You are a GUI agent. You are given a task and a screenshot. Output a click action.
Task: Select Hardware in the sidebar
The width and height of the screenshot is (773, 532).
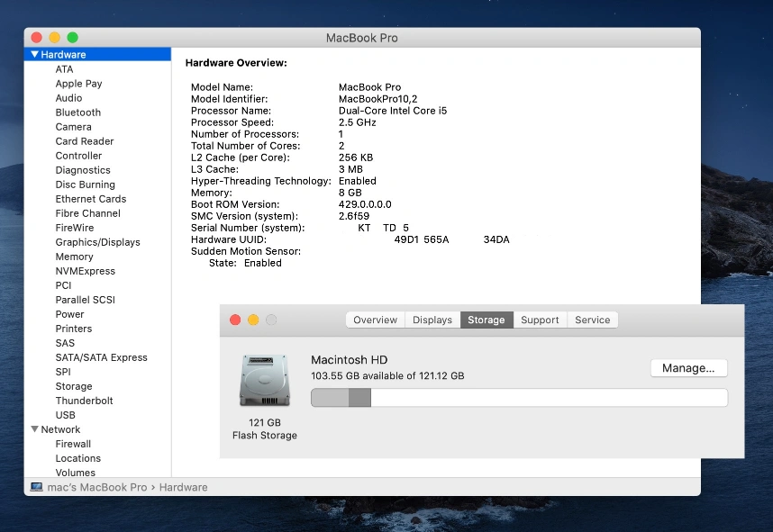coord(97,54)
